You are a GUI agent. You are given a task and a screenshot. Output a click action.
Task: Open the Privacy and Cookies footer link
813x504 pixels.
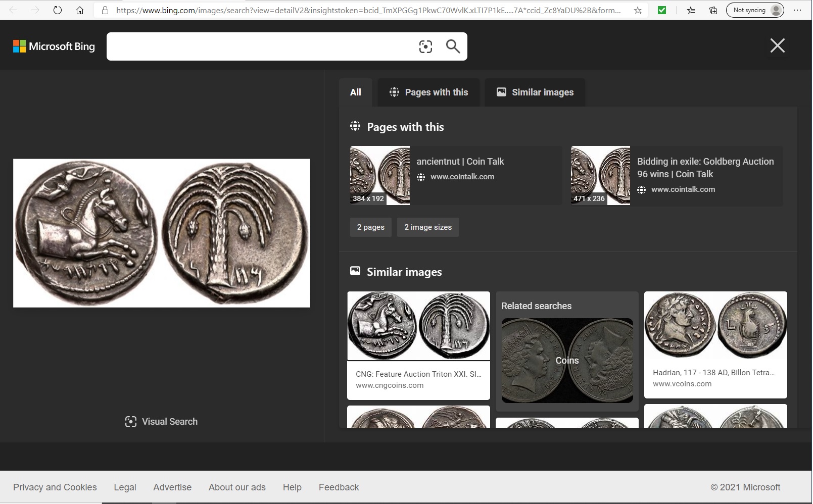click(55, 487)
